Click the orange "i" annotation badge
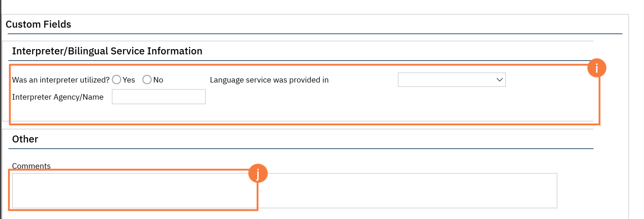 (596, 69)
